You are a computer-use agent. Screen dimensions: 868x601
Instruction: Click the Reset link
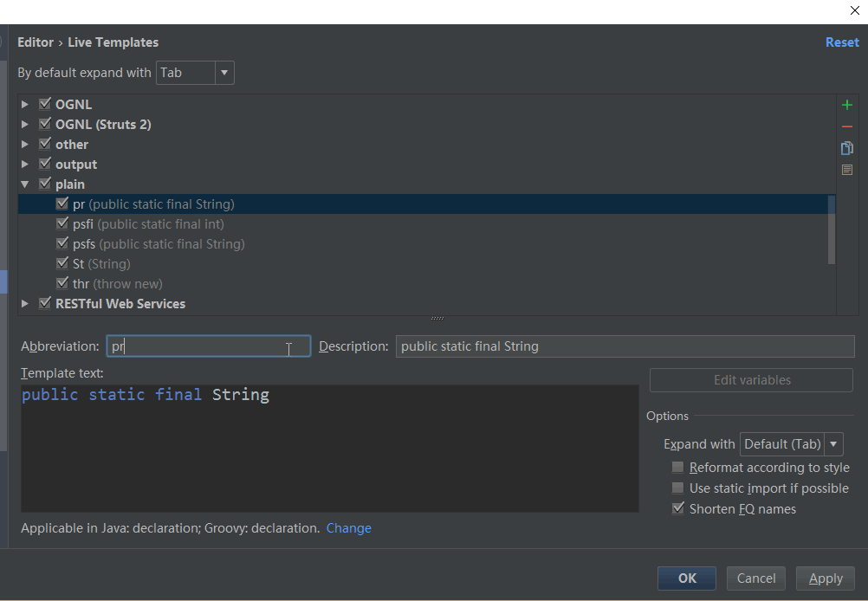tap(842, 42)
